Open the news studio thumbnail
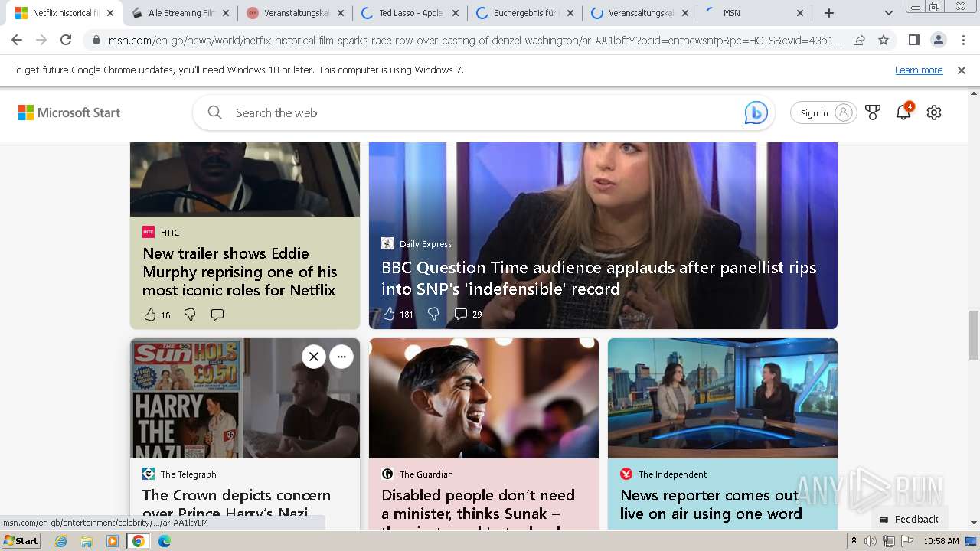 tap(723, 399)
